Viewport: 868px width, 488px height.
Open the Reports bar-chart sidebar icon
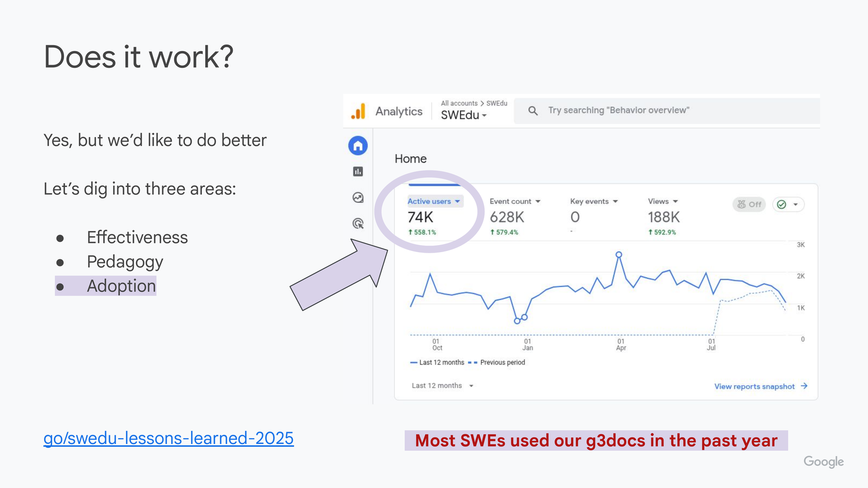pos(358,171)
